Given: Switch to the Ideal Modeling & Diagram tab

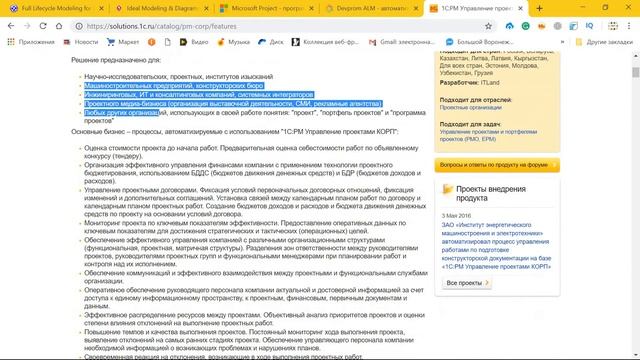Looking at the screenshot, I should [x=161, y=8].
